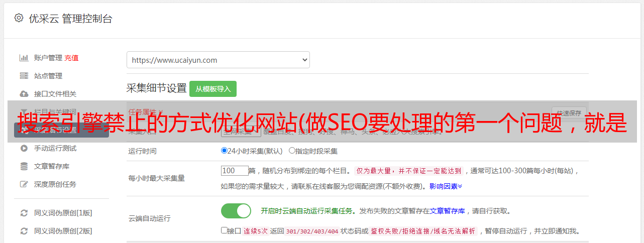644x243 pixels.
Task: Open the 文章暂存库 link in the 云端自动运行 description
Action: pos(448,211)
